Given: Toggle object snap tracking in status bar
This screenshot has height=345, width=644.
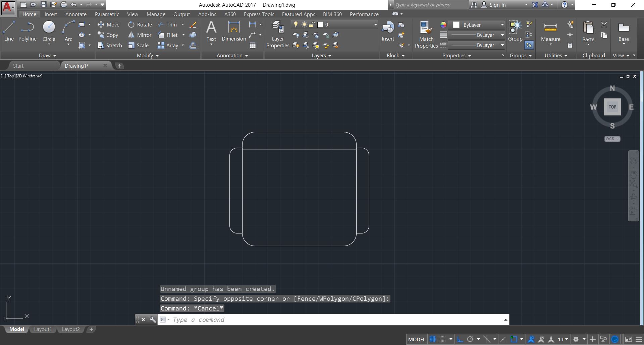Looking at the screenshot, I should tap(503, 339).
